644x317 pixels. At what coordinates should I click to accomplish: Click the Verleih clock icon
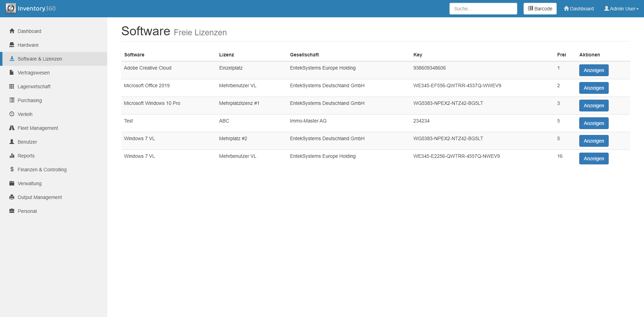(x=12, y=114)
